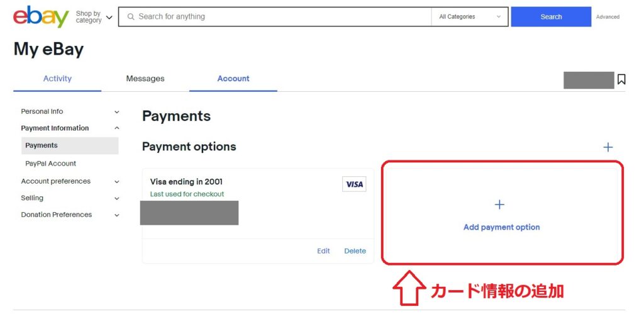The width and height of the screenshot is (644, 314).
Task: Collapse the Payment Information section
Action: click(70, 128)
